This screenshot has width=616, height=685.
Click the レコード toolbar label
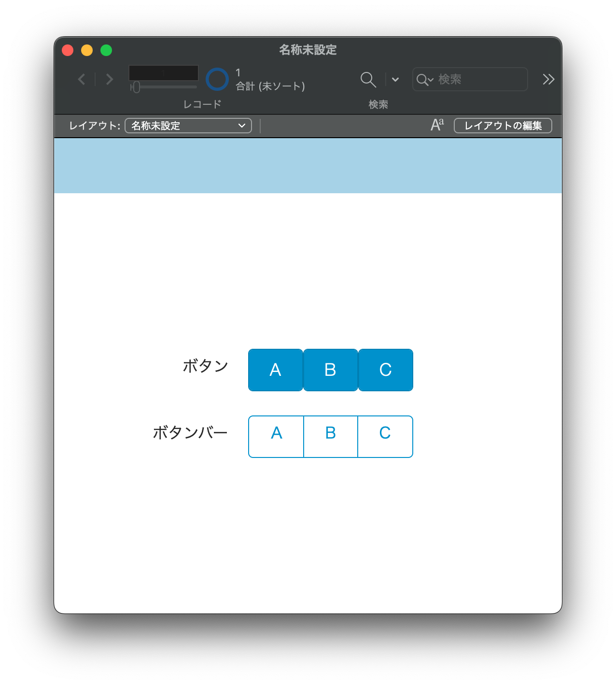(x=202, y=104)
